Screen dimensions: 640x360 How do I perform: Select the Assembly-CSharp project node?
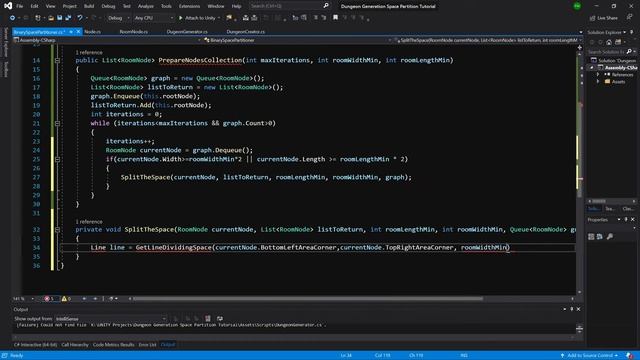[620, 67]
